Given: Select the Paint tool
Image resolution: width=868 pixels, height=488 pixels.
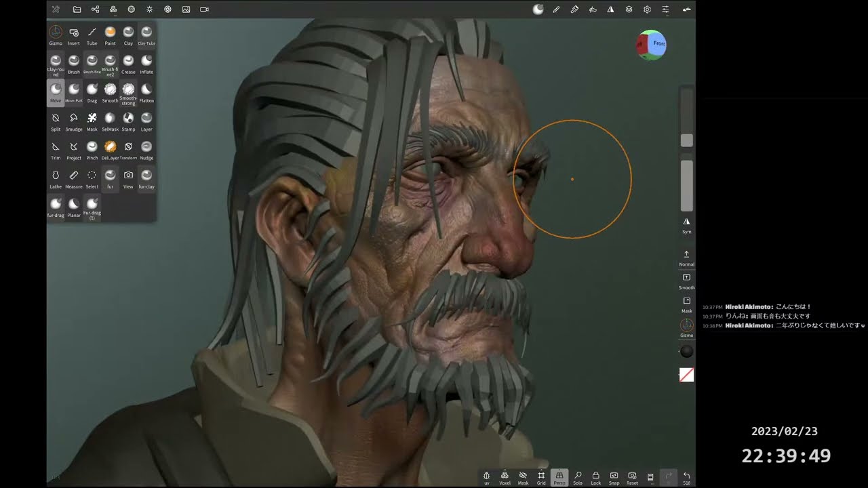Looking at the screenshot, I should click(110, 35).
